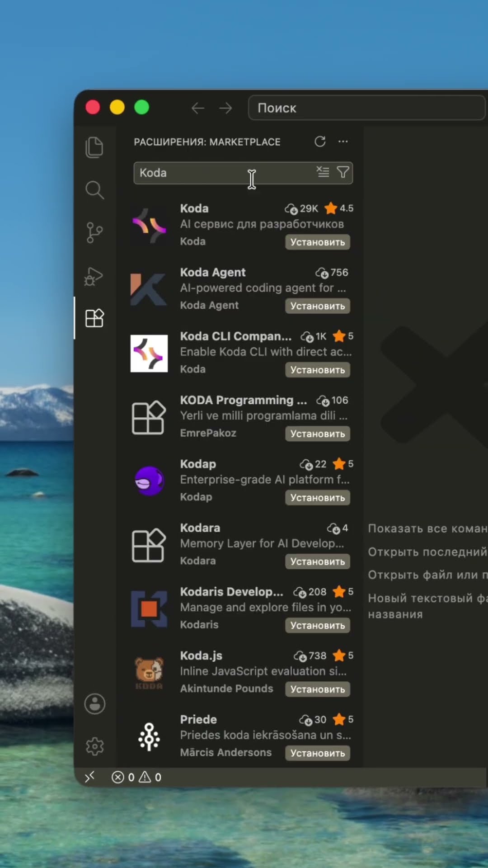Click the Kodaris Developer logo
Image resolution: width=488 pixels, height=868 pixels.
(x=149, y=609)
